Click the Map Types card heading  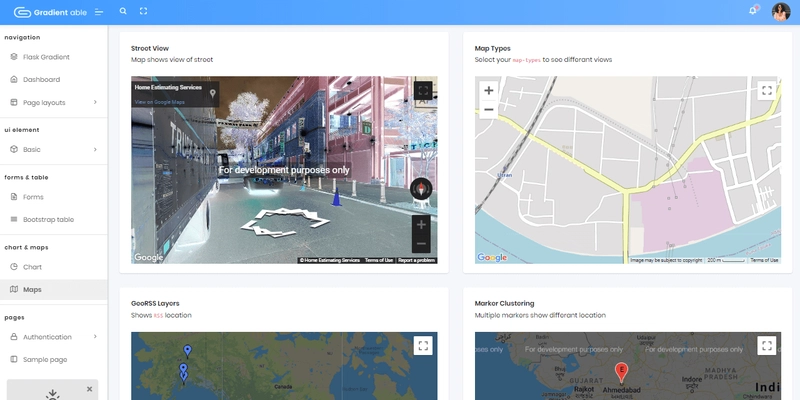point(492,48)
